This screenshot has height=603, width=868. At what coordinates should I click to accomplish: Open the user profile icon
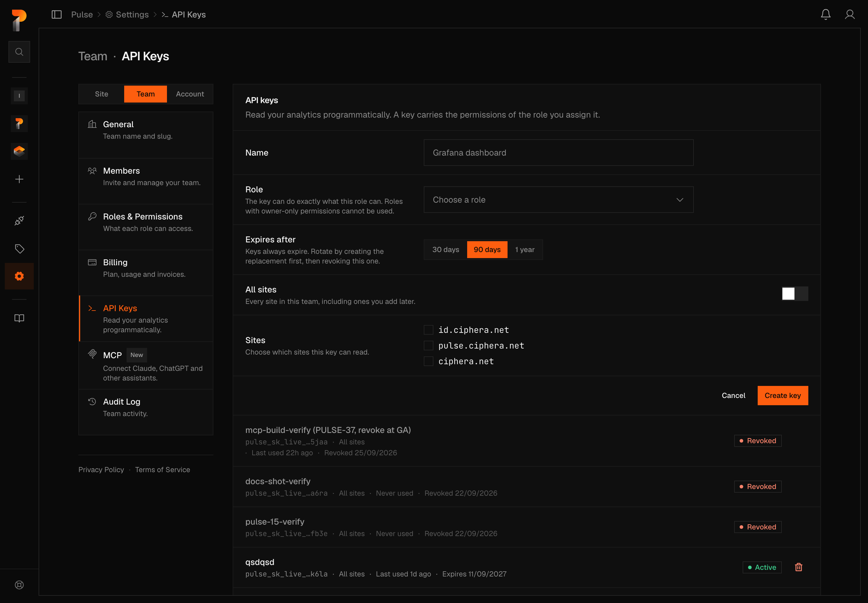point(850,15)
